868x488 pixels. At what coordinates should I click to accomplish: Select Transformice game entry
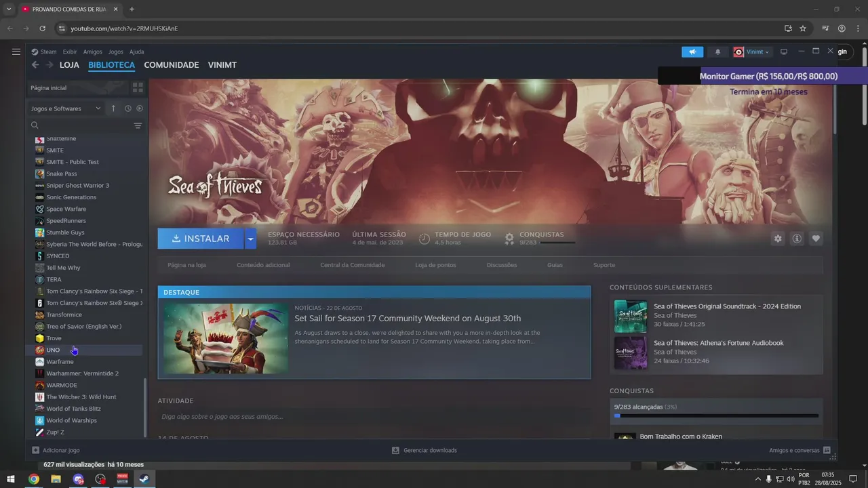[89, 314]
